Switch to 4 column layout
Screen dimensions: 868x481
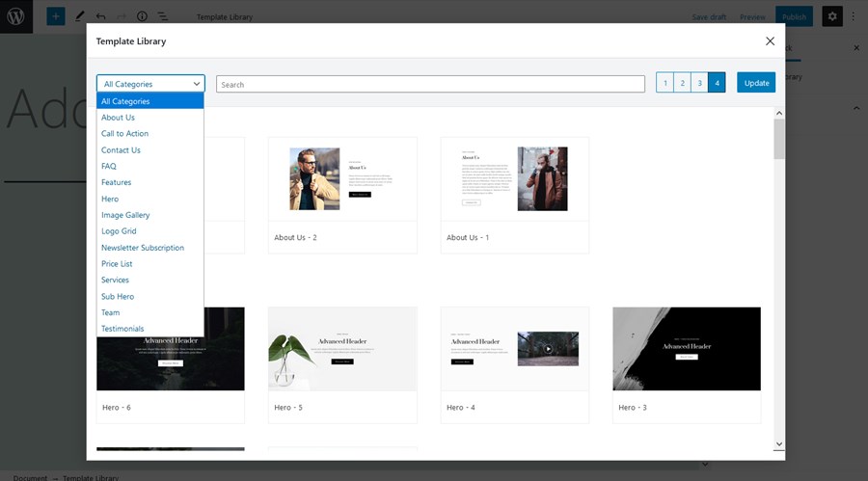click(x=717, y=83)
